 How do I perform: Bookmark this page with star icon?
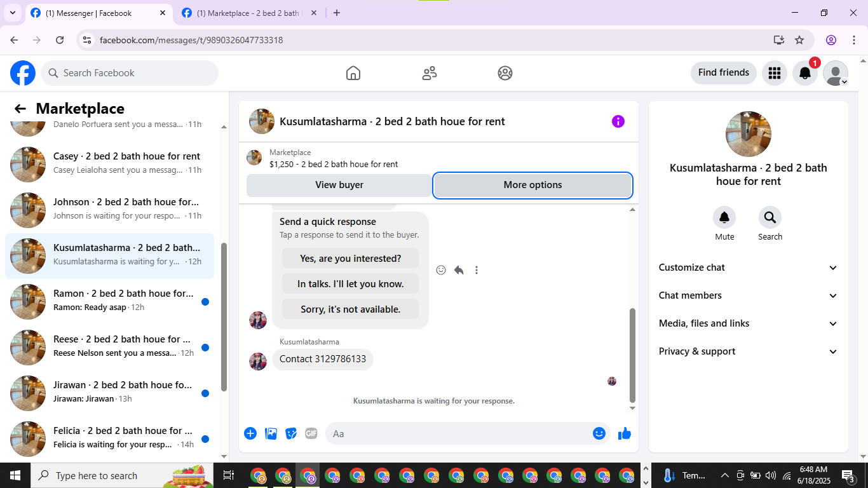(799, 40)
